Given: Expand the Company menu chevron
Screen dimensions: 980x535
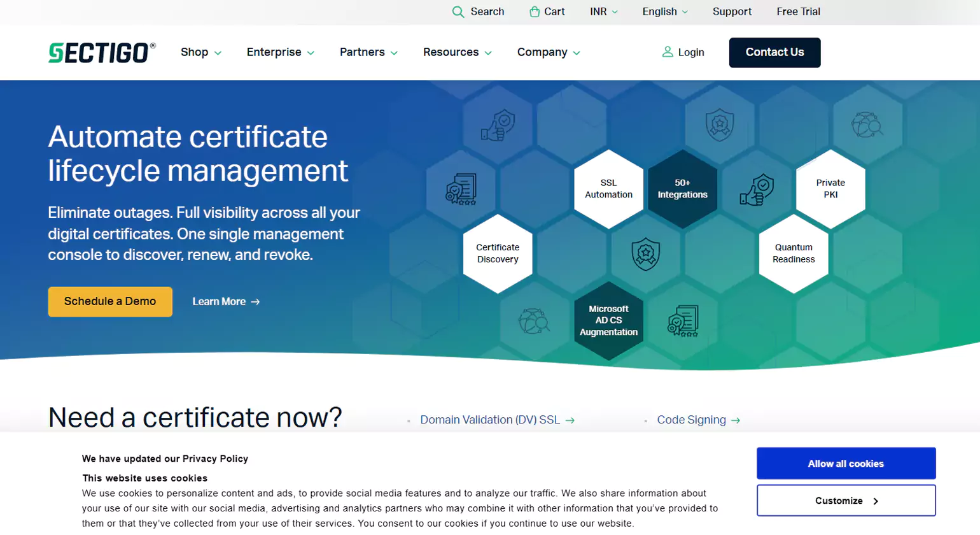Looking at the screenshot, I should click(577, 53).
